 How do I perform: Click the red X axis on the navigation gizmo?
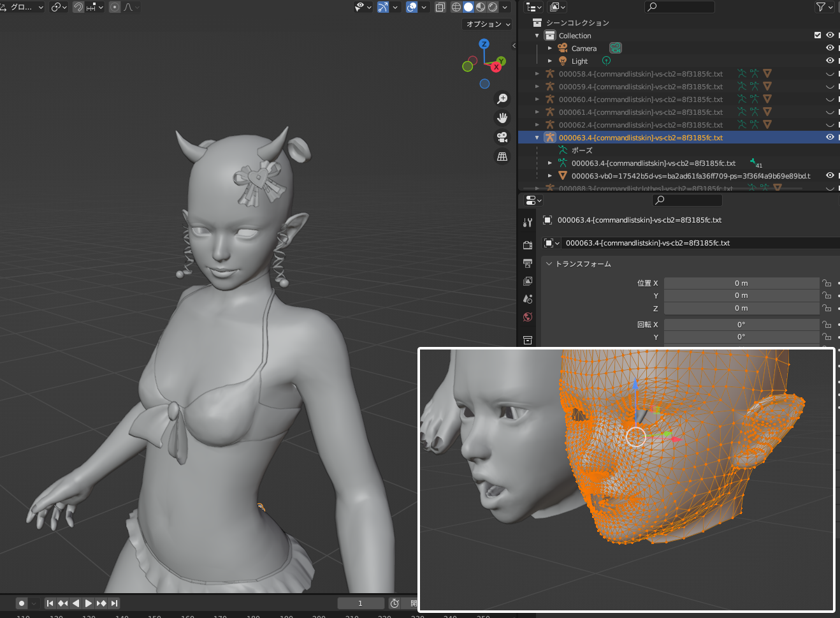(496, 67)
